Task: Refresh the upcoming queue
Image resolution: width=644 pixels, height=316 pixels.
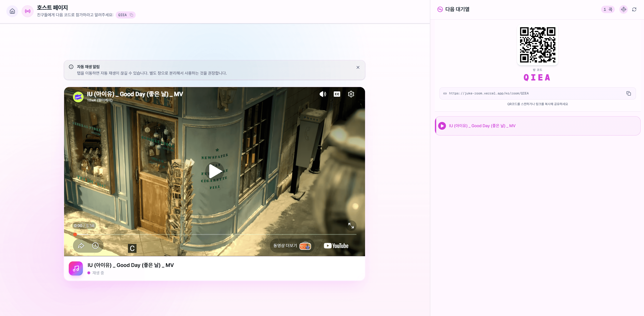Action: tap(634, 10)
